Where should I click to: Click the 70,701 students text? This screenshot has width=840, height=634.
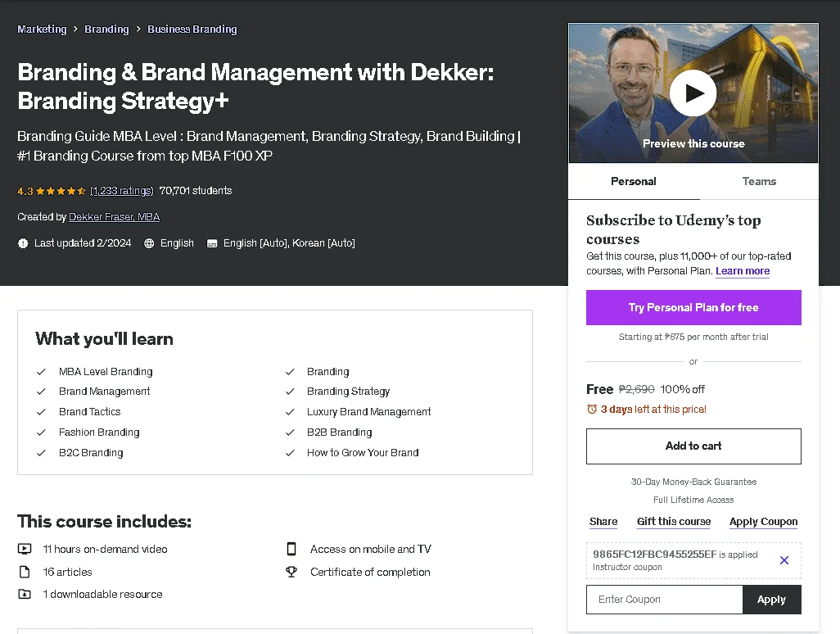[196, 191]
